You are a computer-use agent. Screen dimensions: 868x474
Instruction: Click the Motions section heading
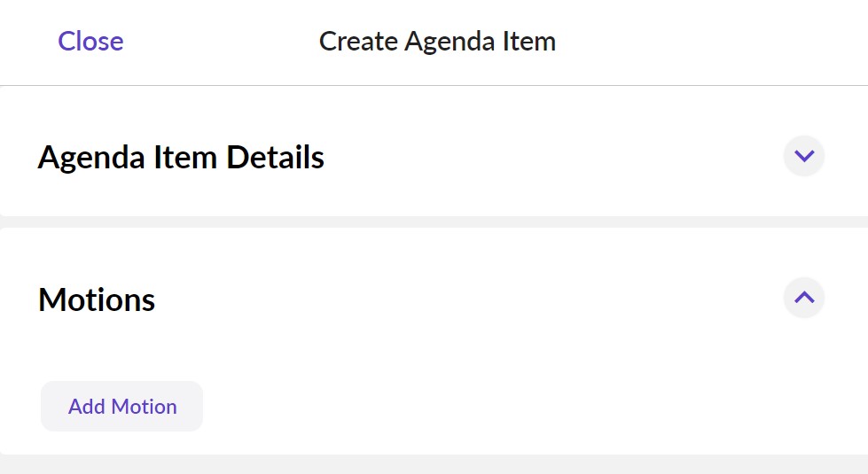tap(97, 299)
